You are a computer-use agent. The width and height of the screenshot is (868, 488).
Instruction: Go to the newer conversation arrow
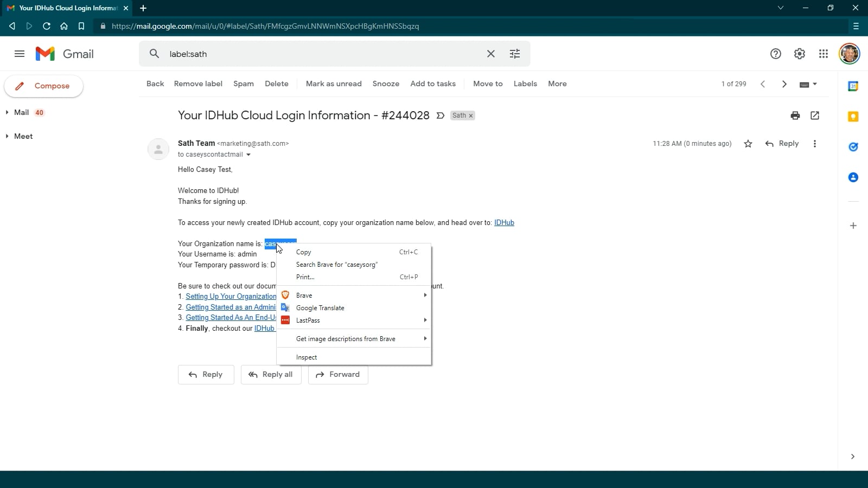pyautogui.click(x=763, y=84)
